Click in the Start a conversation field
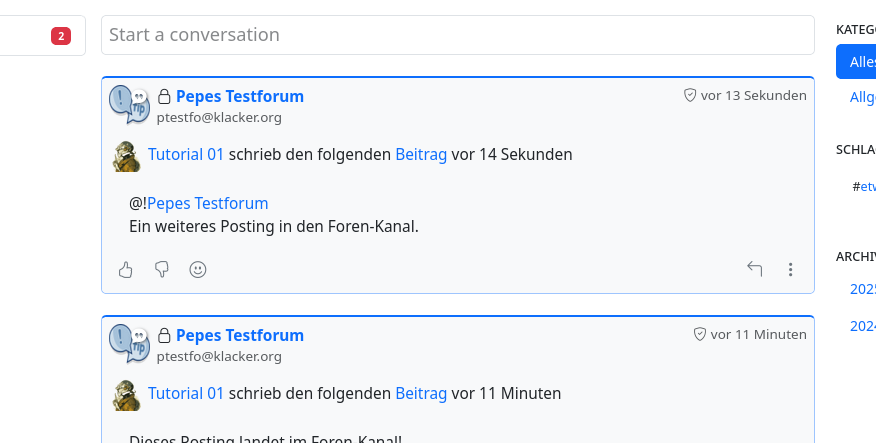Image resolution: width=876 pixels, height=443 pixels. coord(458,35)
